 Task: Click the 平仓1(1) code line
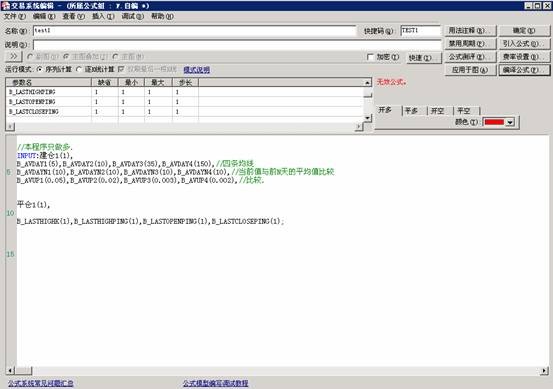tap(34, 204)
